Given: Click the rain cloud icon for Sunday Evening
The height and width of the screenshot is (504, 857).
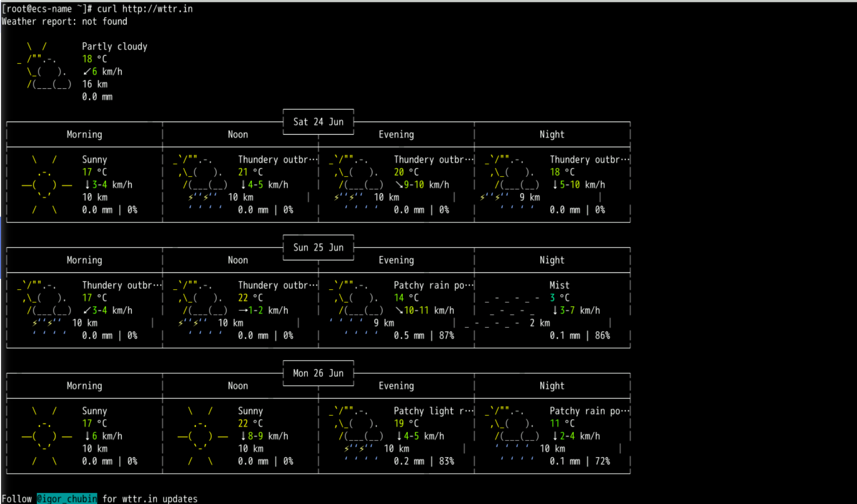Looking at the screenshot, I should [356, 309].
